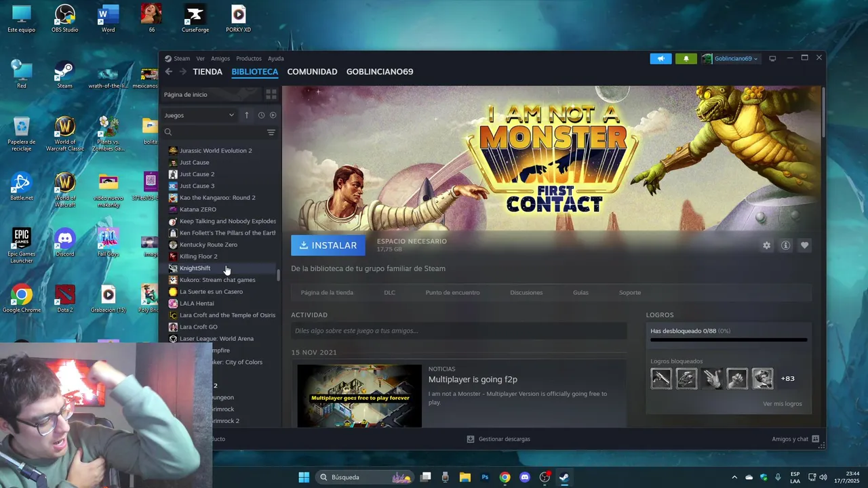Go back with Steam's back arrow
This screenshot has height=488, width=868.
[x=169, y=72]
